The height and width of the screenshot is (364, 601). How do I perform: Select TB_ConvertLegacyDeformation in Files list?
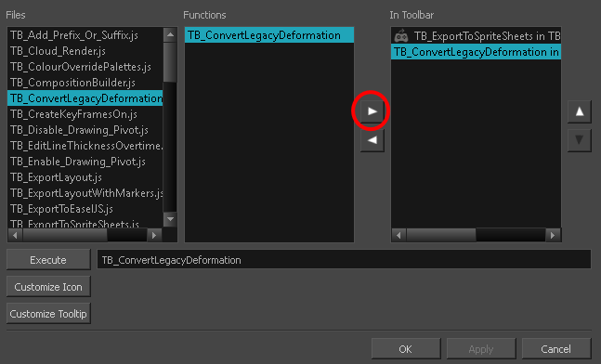coord(85,98)
